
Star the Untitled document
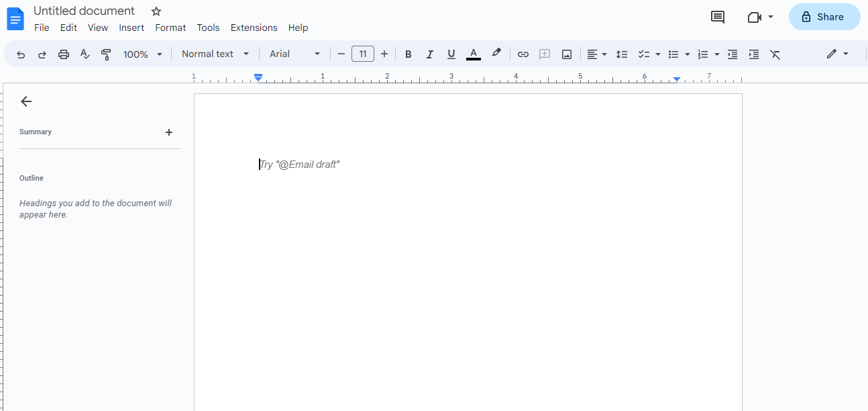coord(156,11)
